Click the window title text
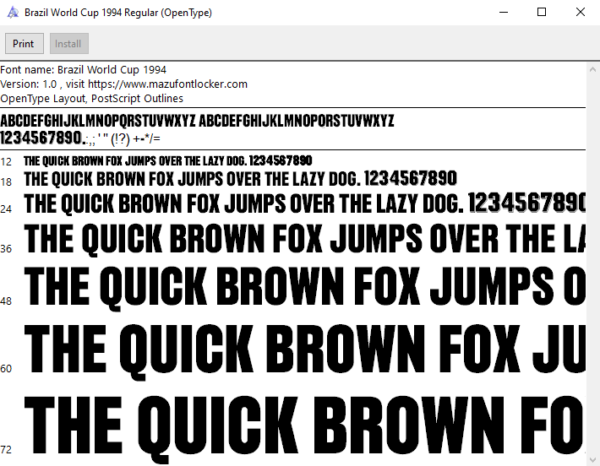Image resolution: width=600 pixels, height=466 pixels. (x=118, y=13)
